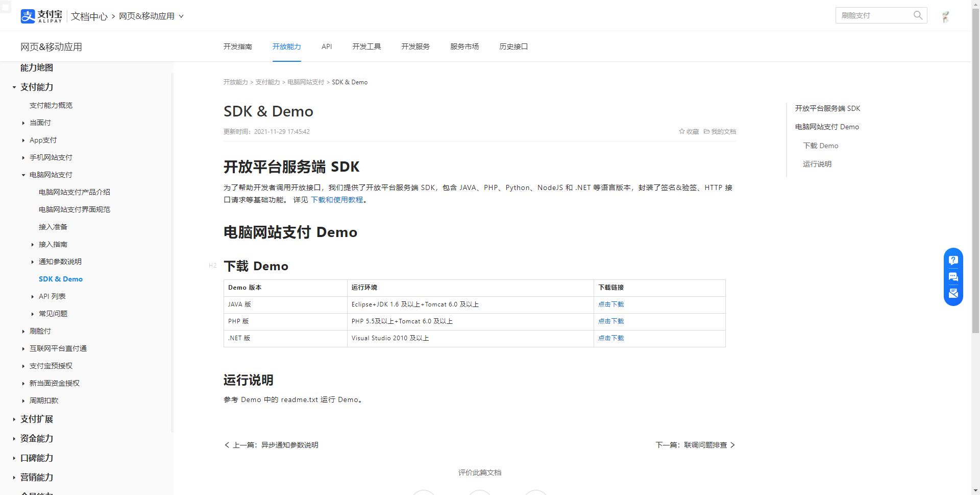This screenshot has width=980, height=495.
Task: Open the mail feedback floating icon
Action: (953, 294)
